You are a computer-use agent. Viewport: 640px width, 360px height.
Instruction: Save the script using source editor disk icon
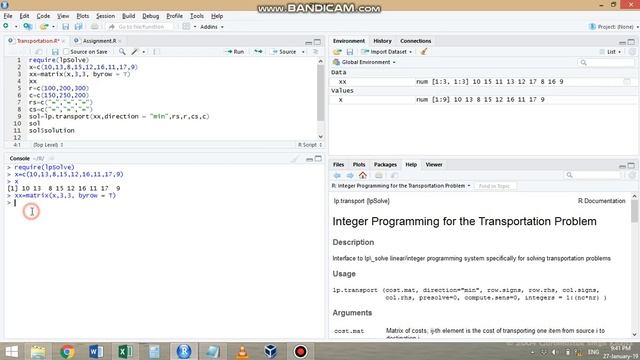tap(55, 52)
